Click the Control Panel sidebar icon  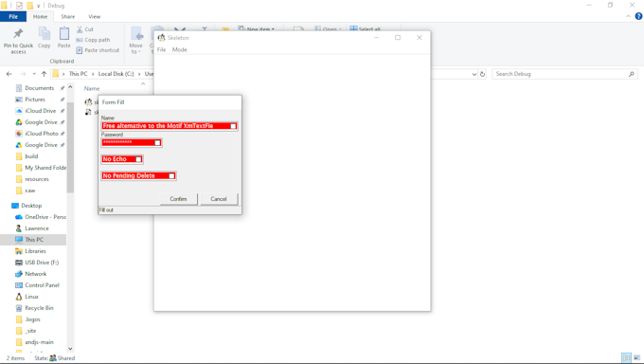click(19, 285)
